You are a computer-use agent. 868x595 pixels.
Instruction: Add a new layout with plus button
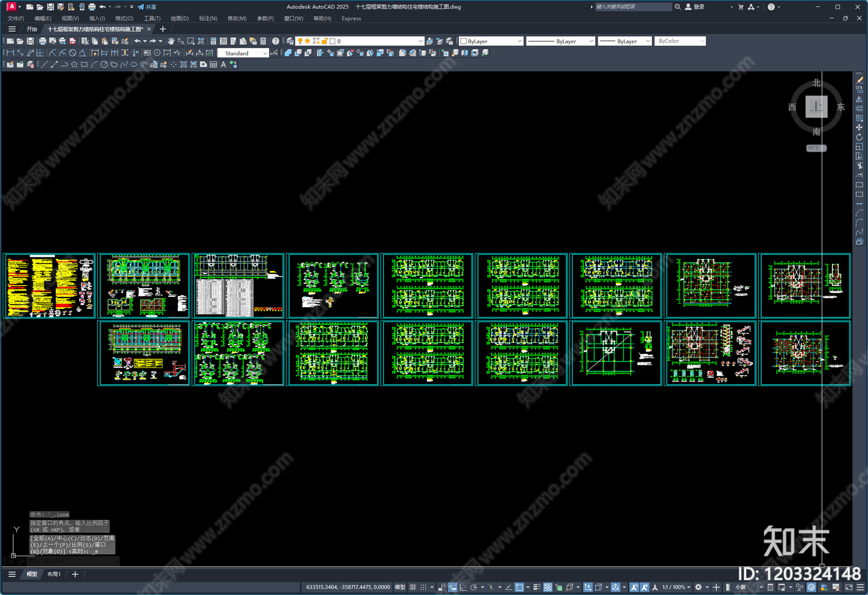75,574
